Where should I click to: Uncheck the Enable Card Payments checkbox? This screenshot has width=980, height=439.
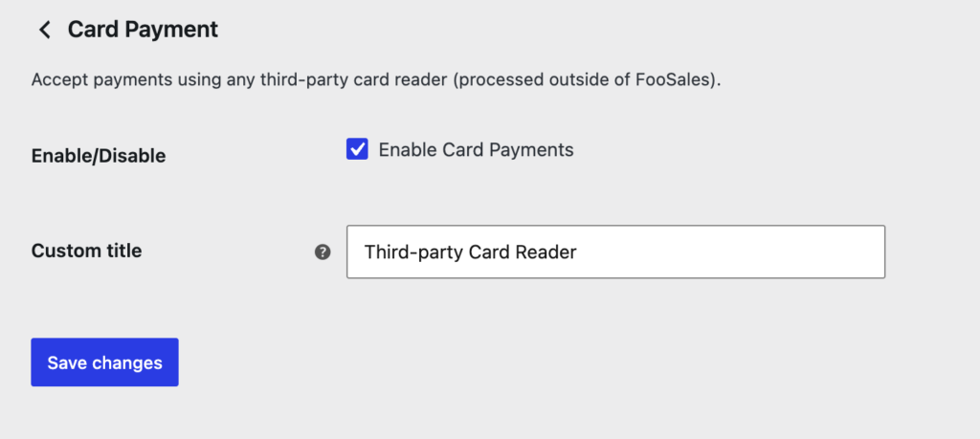357,149
